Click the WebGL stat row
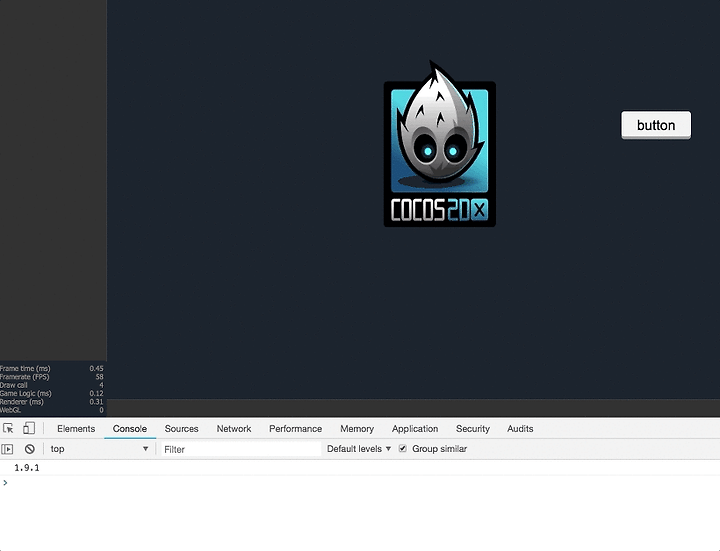The width and height of the screenshot is (720, 551). coord(52,410)
